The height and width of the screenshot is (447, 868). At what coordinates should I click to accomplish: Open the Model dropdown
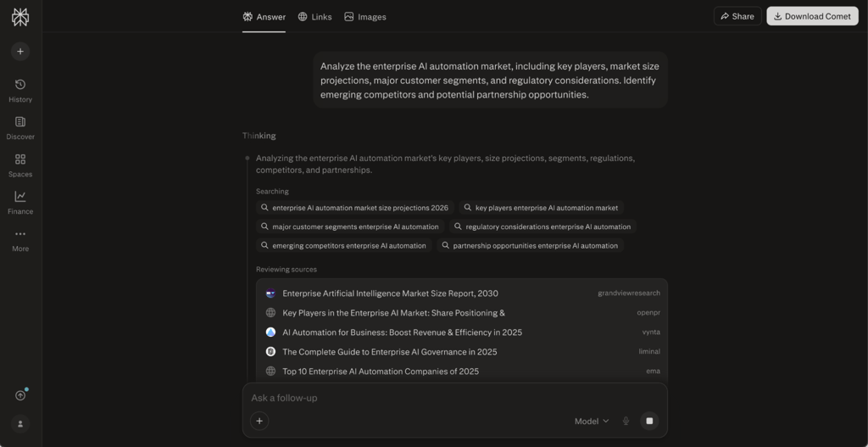click(x=591, y=421)
